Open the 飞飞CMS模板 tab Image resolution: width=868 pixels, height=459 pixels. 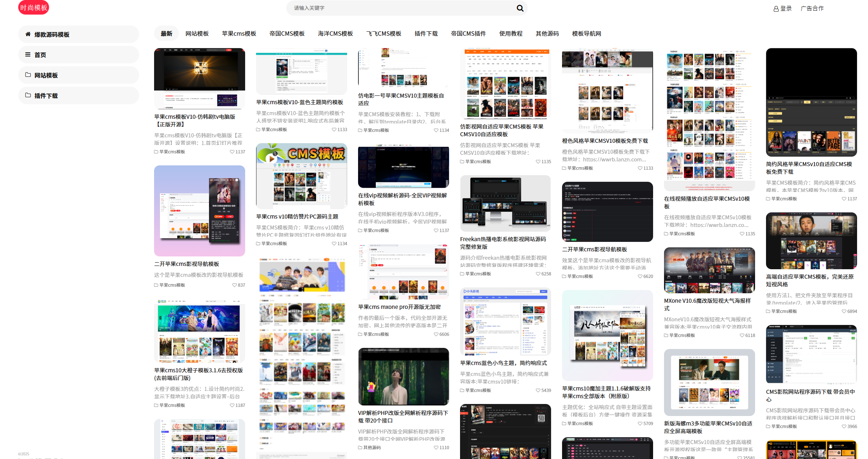pos(384,34)
